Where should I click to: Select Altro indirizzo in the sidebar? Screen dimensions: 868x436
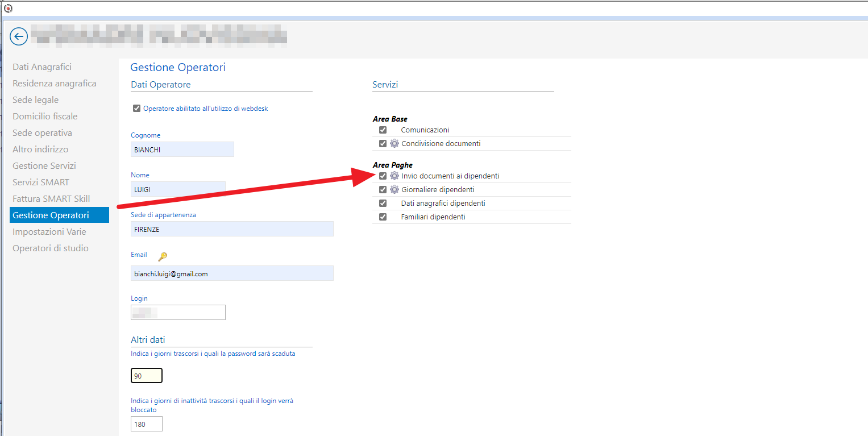click(x=40, y=150)
